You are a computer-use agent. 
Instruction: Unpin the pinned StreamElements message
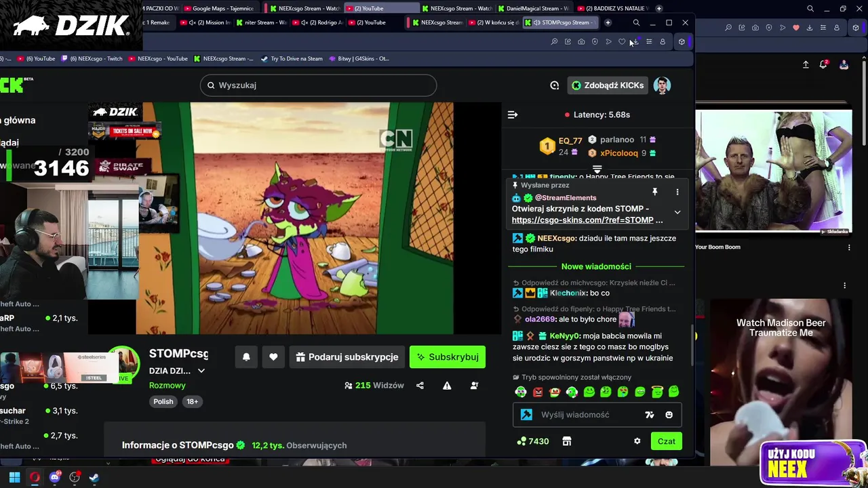tap(654, 192)
